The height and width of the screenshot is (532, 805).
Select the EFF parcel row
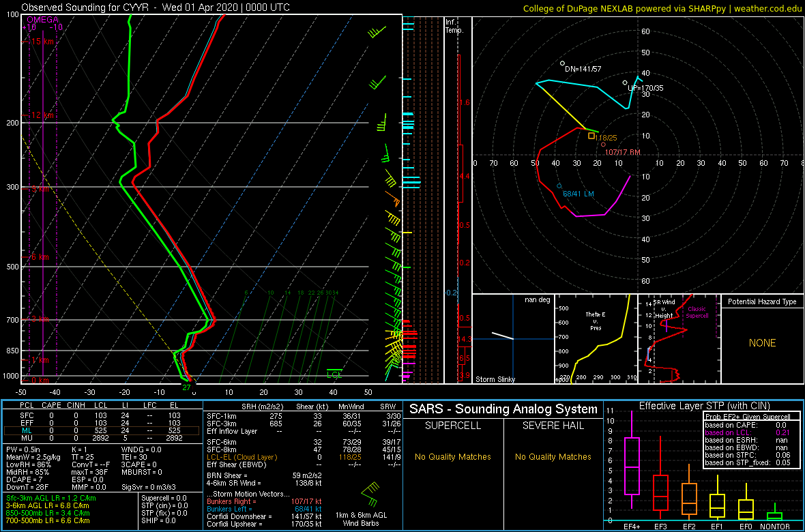[x=102, y=422]
